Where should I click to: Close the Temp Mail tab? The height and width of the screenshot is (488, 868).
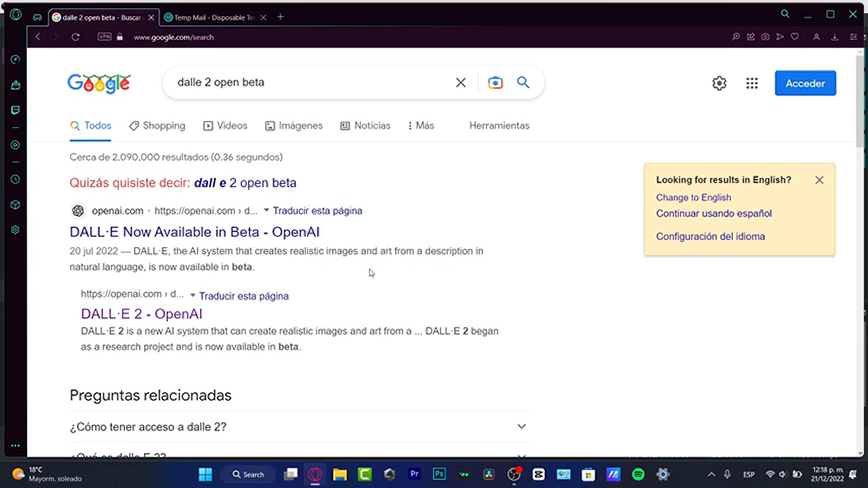264,17
